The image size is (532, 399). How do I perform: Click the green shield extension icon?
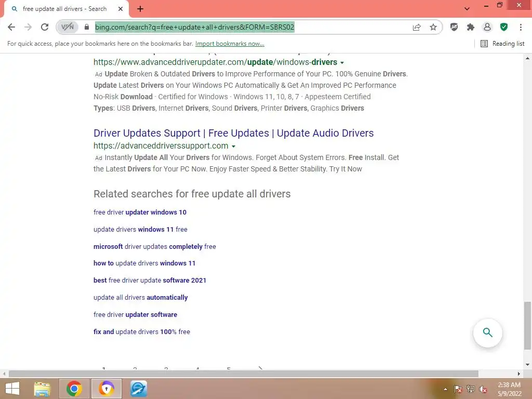[x=504, y=27]
